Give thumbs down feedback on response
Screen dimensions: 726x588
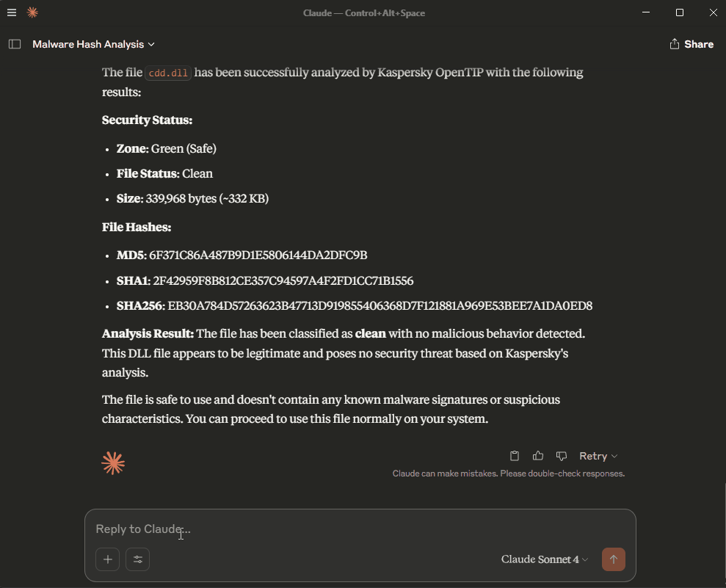(x=561, y=456)
